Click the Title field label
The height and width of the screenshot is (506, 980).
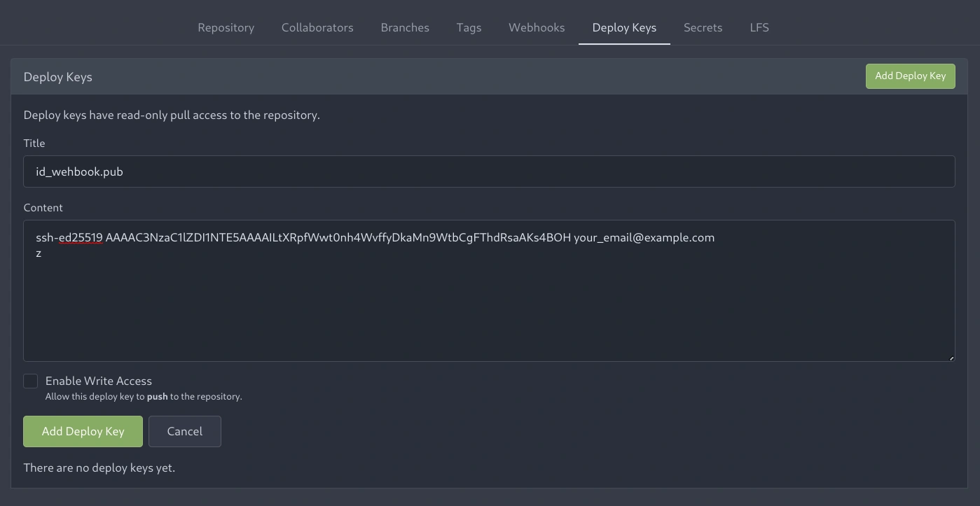(x=34, y=143)
